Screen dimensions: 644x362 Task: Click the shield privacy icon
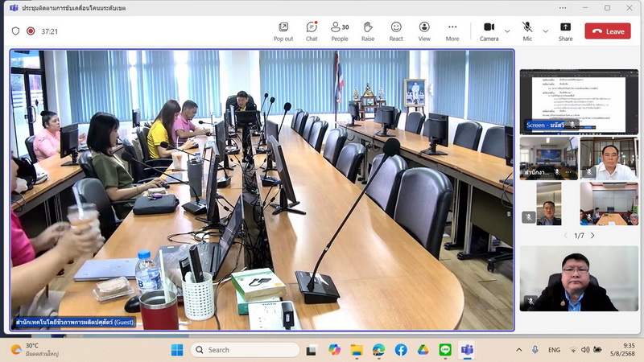[x=15, y=31]
